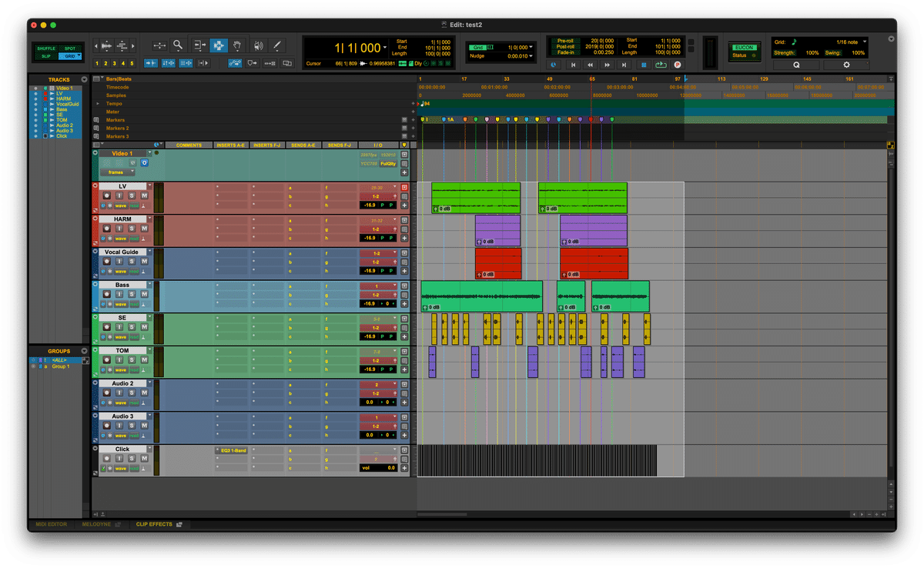This screenshot has width=924, height=568.
Task: Select TOM in Tracks list
Action: point(62,120)
